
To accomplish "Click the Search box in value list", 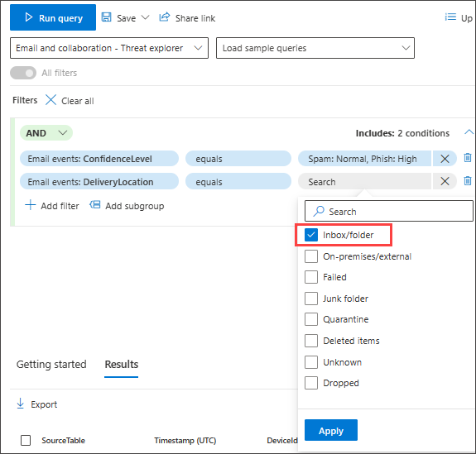I will tap(389, 211).
